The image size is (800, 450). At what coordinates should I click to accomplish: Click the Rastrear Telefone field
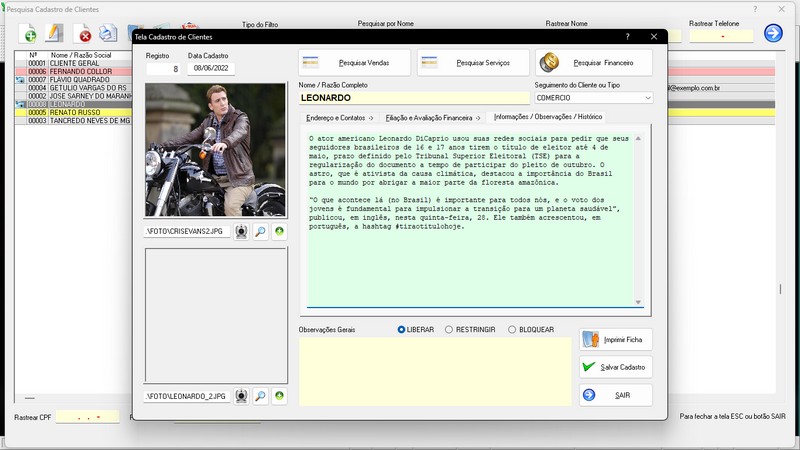coord(721,36)
